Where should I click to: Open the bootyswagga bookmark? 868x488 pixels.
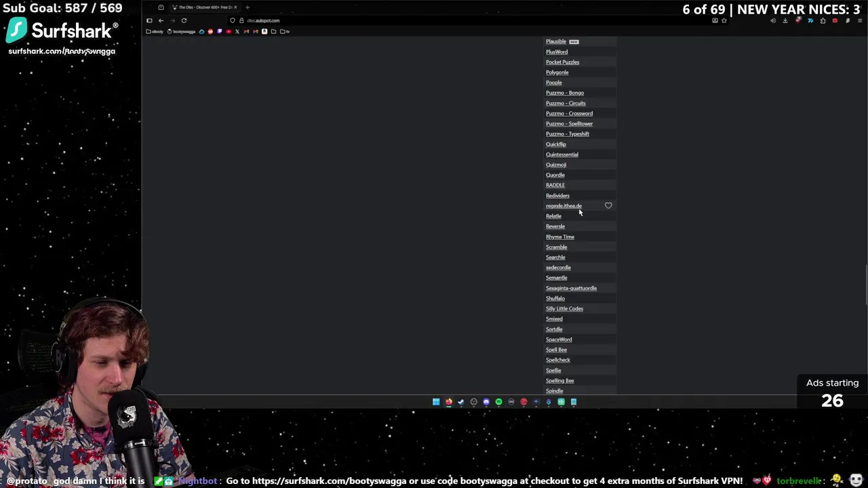[x=182, y=31]
